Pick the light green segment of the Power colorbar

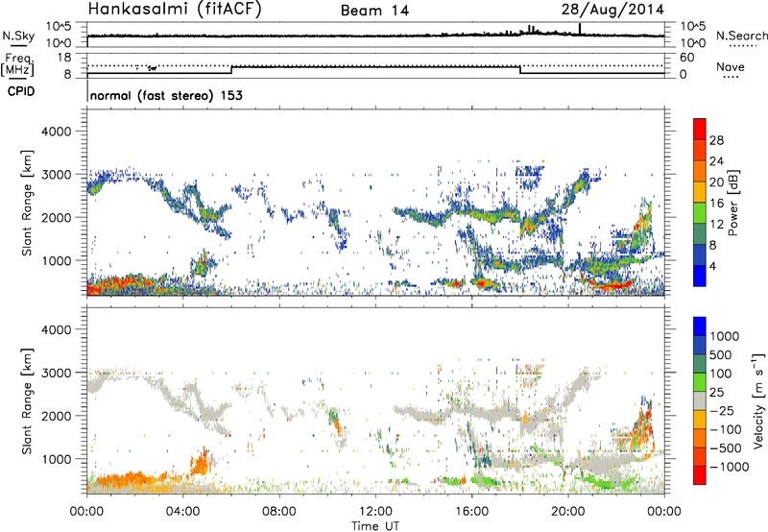700,212
